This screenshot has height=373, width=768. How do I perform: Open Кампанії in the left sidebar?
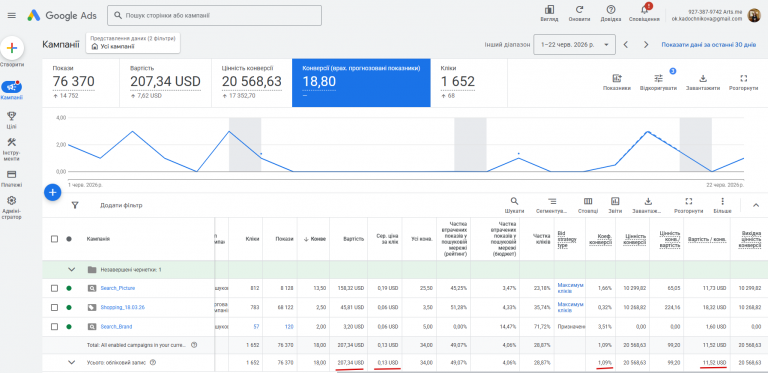point(12,90)
